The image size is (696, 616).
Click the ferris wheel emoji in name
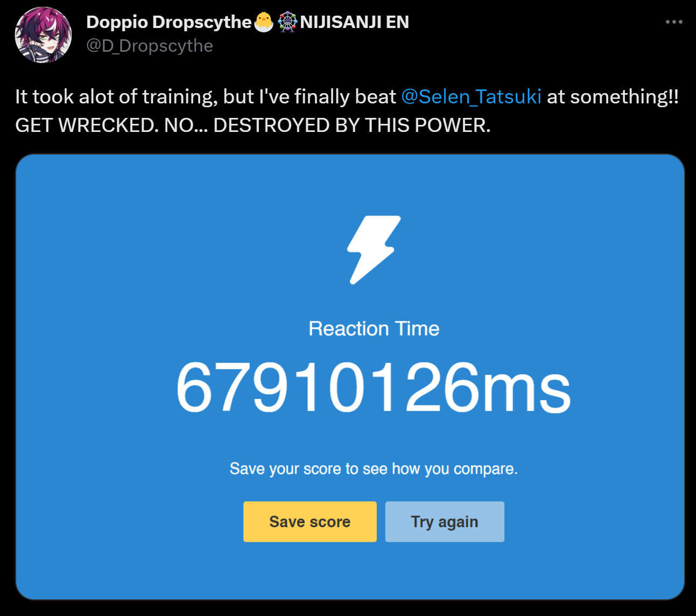click(x=287, y=22)
